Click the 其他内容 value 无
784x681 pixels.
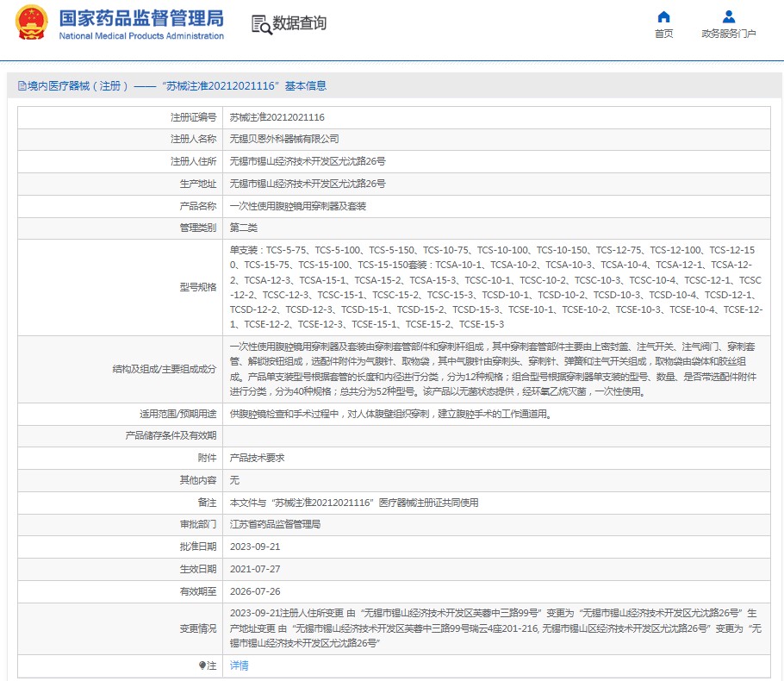pos(234,480)
